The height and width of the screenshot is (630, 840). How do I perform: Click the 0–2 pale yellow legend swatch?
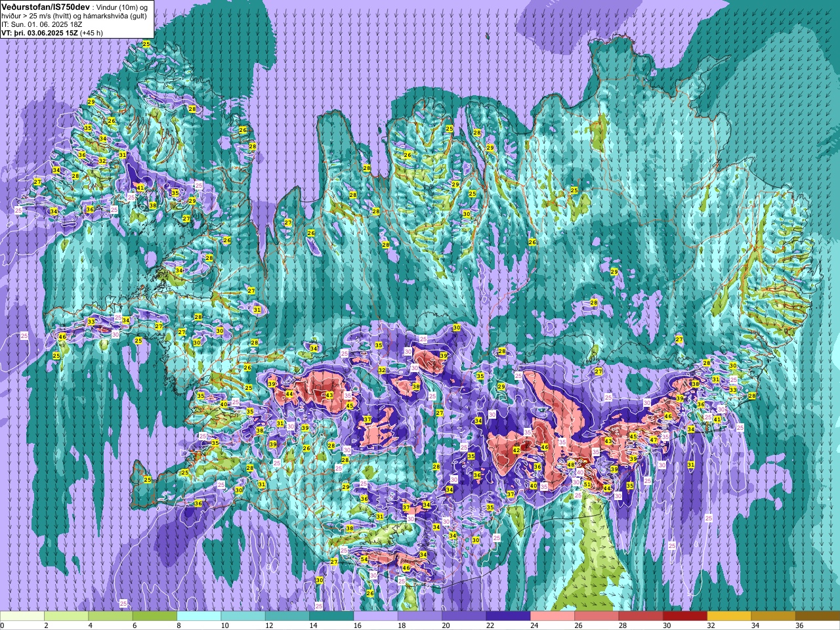pyautogui.click(x=22, y=616)
